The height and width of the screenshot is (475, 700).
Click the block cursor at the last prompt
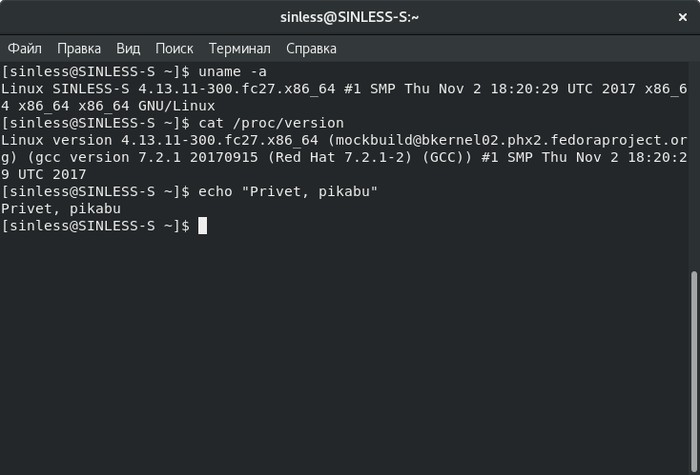pos(202,225)
